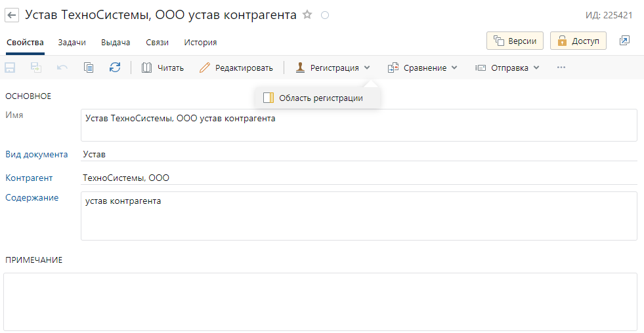Click the ПРИМЕЧАНИЕ section header
The width and height of the screenshot is (644, 333).
33,260
